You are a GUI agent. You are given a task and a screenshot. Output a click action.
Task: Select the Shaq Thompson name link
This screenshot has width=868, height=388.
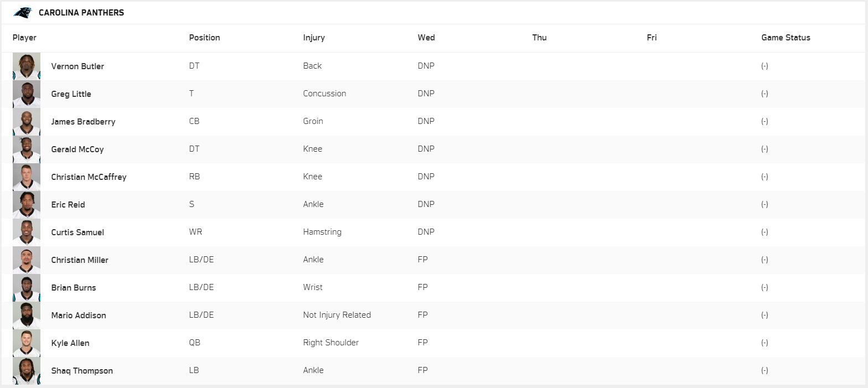82,371
